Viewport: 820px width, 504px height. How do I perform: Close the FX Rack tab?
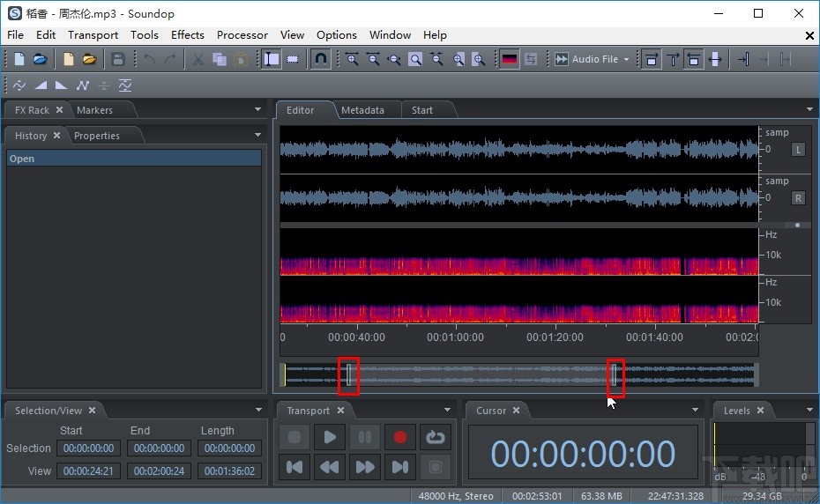pos(59,110)
